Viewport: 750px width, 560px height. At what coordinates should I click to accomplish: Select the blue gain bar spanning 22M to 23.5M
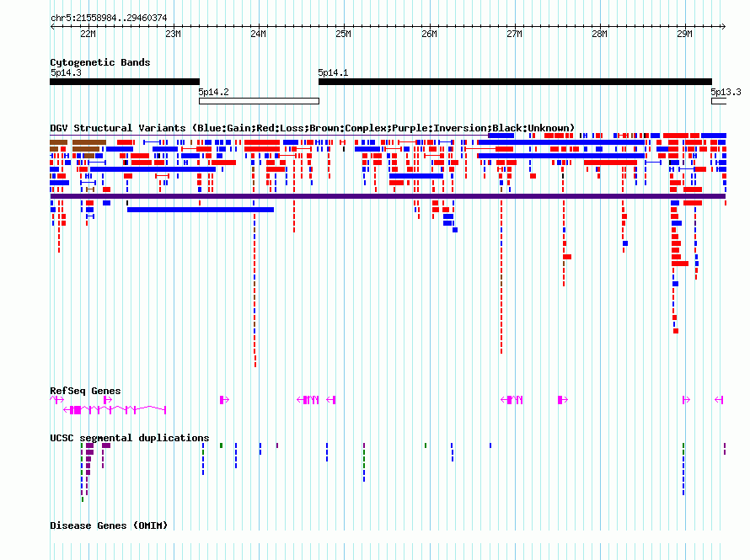(153, 169)
